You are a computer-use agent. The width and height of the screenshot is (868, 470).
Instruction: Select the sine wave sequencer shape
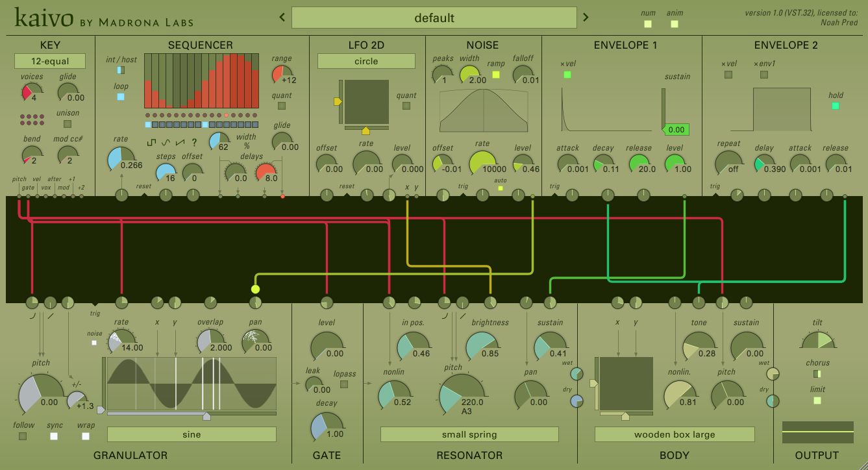click(x=166, y=142)
